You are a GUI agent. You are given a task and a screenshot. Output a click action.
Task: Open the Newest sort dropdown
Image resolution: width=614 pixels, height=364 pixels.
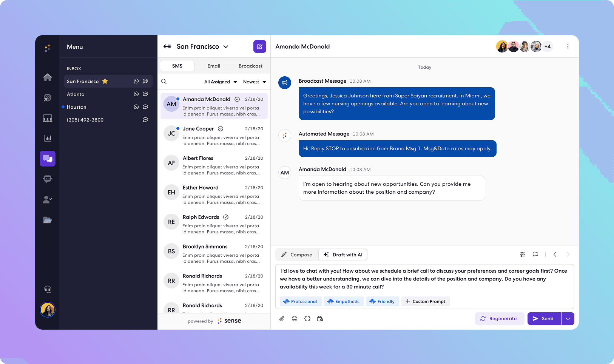[x=255, y=82]
